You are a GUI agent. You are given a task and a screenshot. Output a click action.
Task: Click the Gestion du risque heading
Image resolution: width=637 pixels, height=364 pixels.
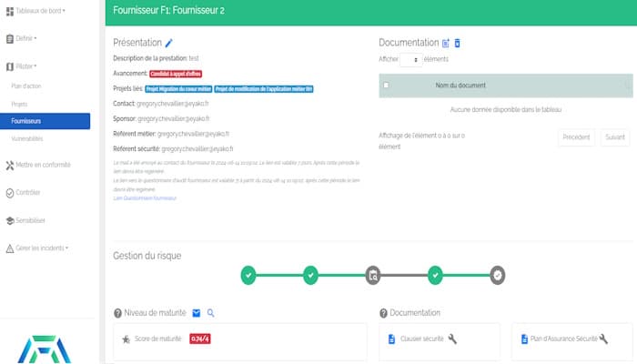click(x=147, y=256)
